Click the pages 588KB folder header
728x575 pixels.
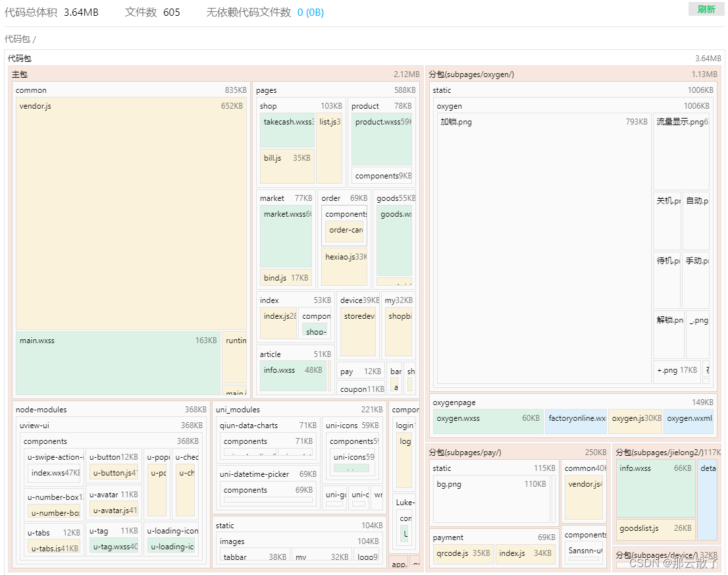tap(336, 90)
